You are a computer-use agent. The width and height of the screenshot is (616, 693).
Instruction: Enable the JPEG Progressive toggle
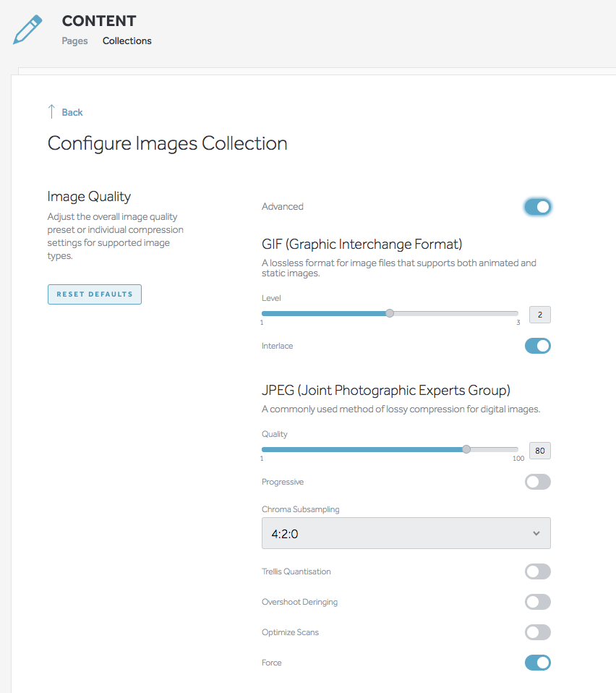(x=537, y=482)
